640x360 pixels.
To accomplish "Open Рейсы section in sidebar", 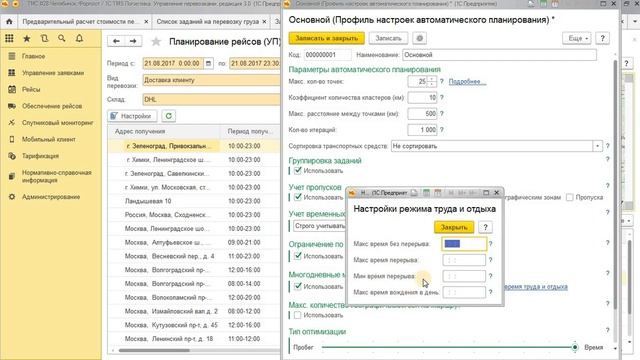I will [31, 89].
